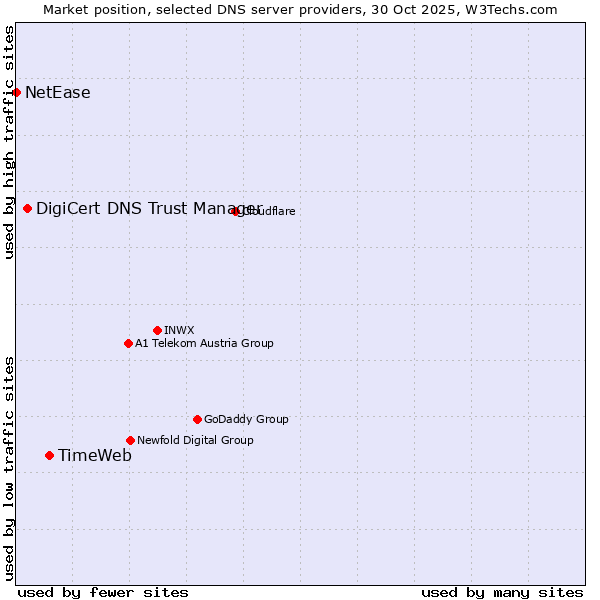Select the A1 Telekom Austria Group marker
Image resolution: width=600 pixels, height=600 pixels.
128,344
